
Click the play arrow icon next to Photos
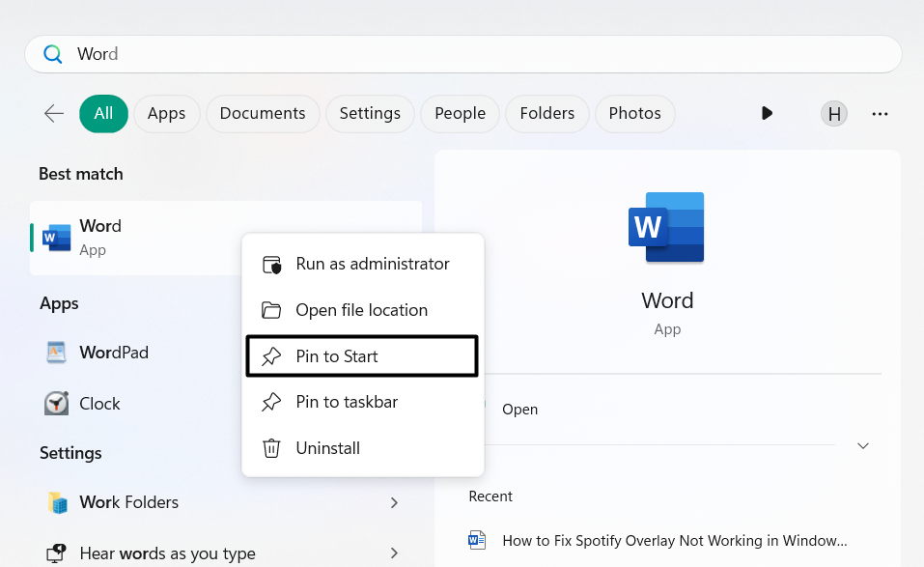(x=767, y=114)
